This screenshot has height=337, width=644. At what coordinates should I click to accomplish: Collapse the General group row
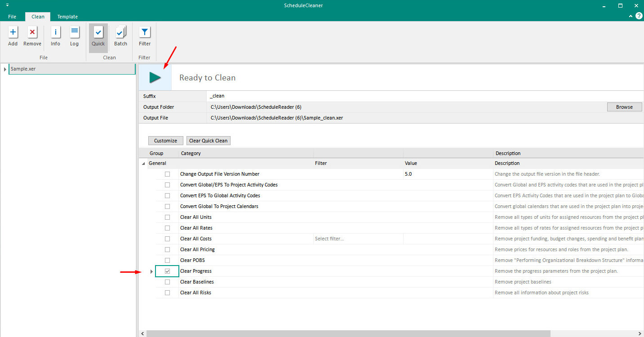[143, 164]
